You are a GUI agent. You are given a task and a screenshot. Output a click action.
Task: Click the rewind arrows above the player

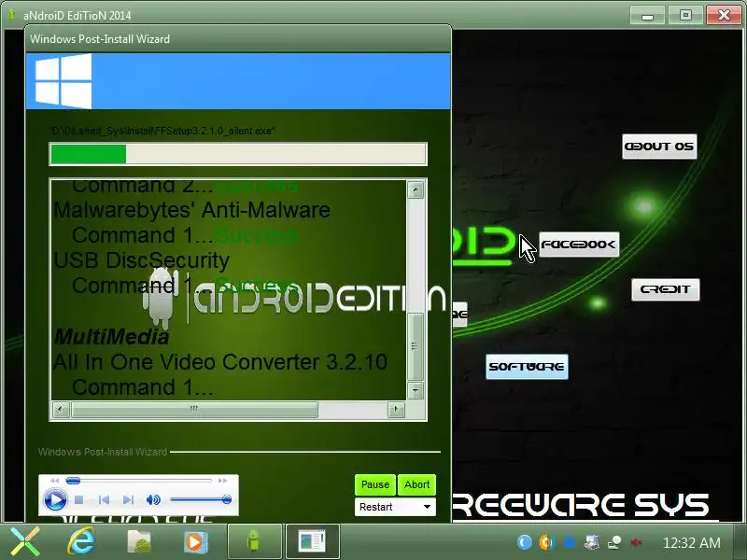coord(54,481)
